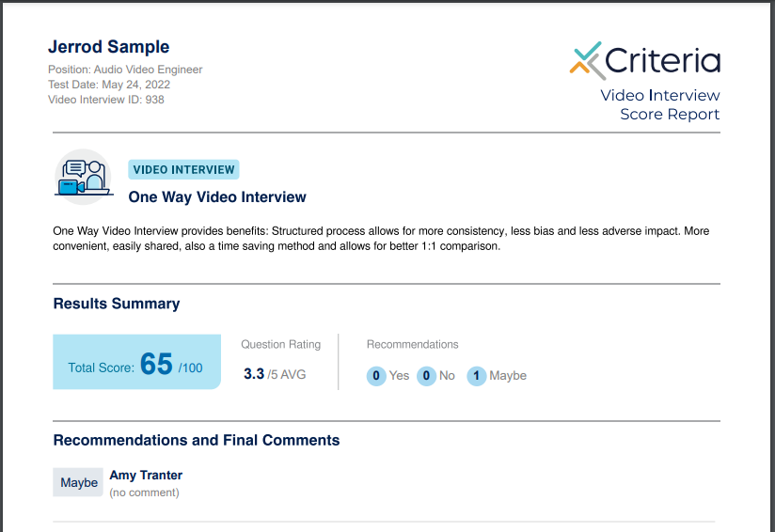
Task: Click the No count circle
Action: (x=426, y=376)
